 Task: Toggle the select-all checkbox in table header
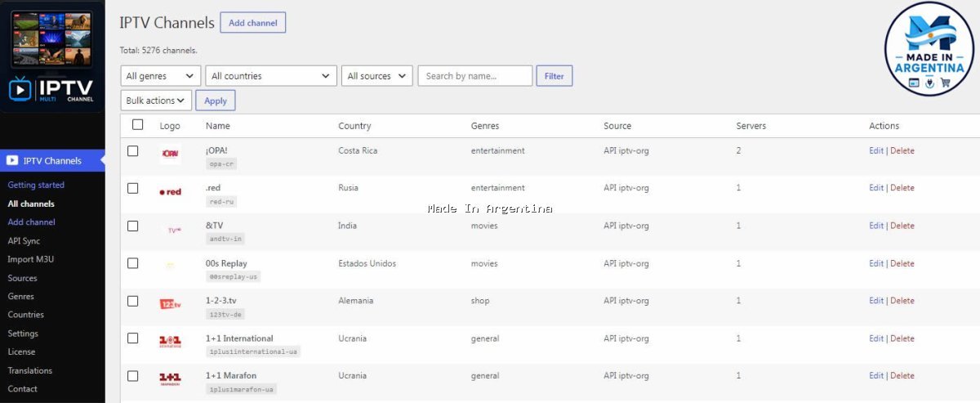pyautogui.click(x=137, y=125)
